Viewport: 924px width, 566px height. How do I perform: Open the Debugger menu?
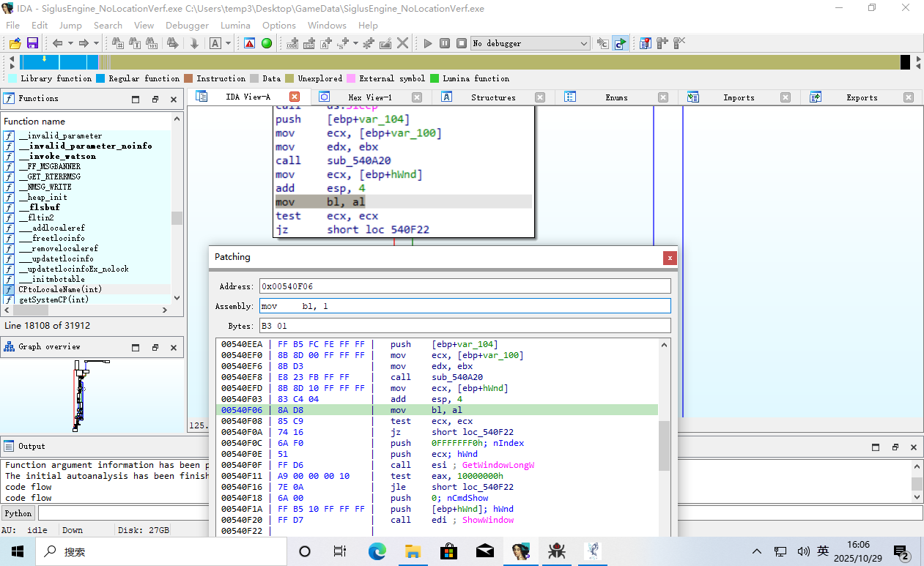click(x=187, y=25)
